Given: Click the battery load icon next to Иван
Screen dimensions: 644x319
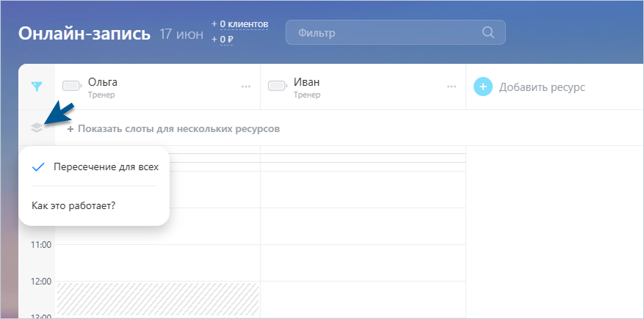Looking at the screenshot, I should [x=278, y=86].
